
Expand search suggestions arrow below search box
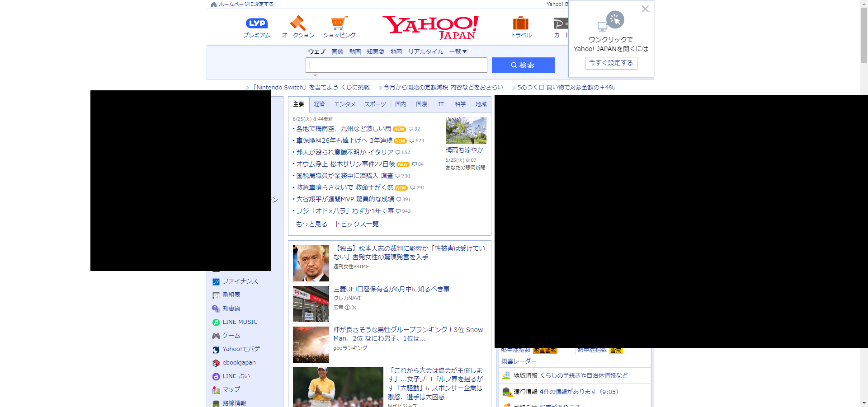315,75
